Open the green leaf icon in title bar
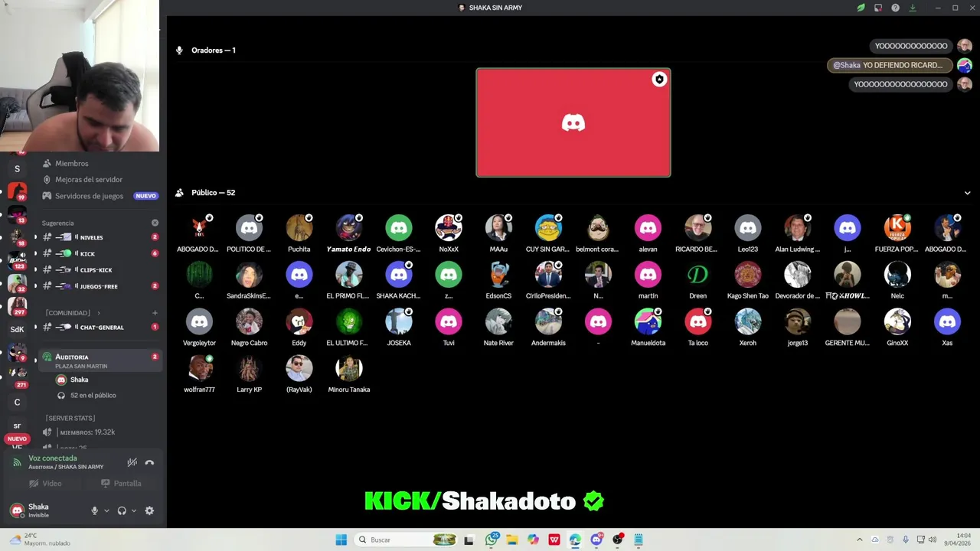 [x=861, y=8]
